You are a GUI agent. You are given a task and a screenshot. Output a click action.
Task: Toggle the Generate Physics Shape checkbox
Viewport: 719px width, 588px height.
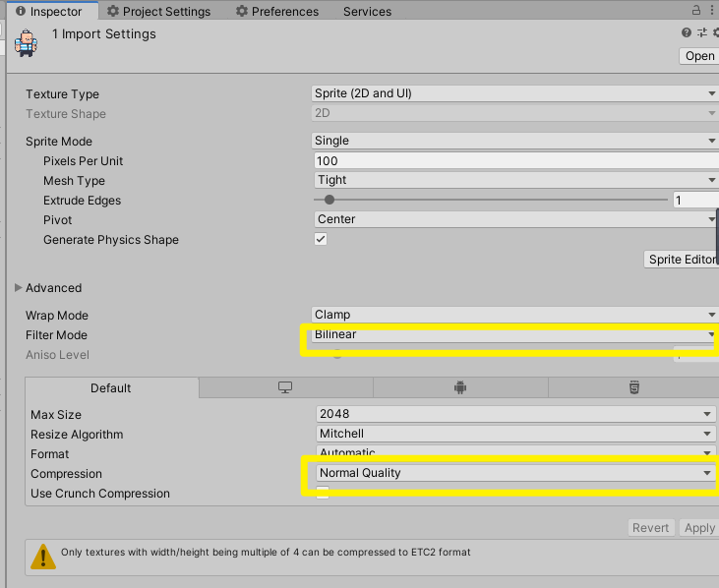click(321, 239)
